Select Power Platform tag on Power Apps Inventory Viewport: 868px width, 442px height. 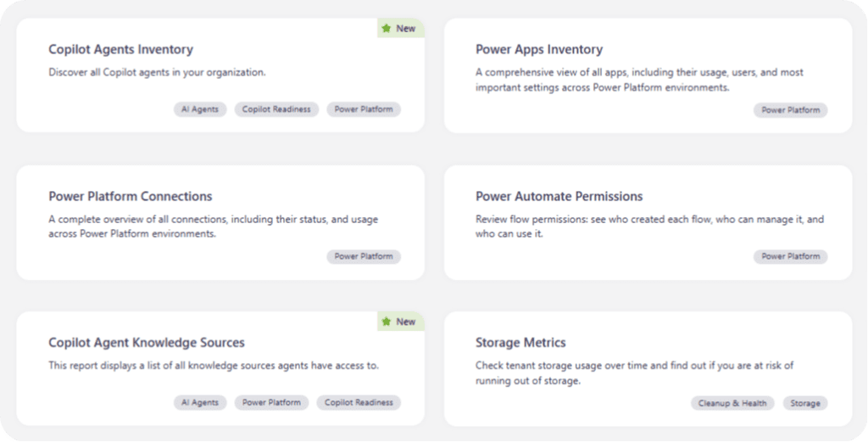[791, 109]
